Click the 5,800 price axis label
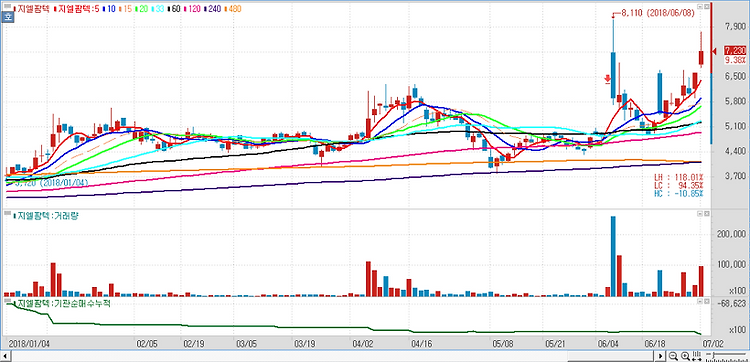The height and width of the screenshot is (362, 750). [736, 101]
